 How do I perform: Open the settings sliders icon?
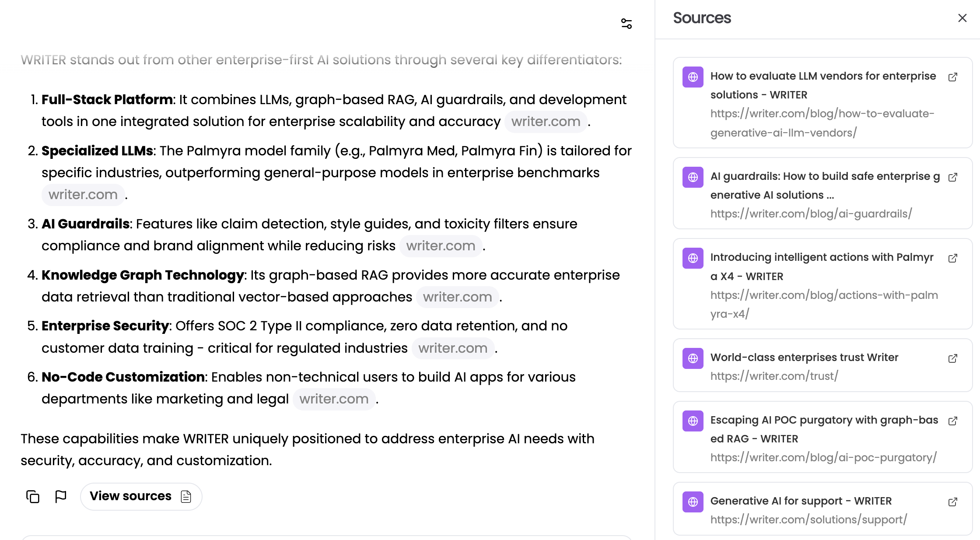[x=626, y=24]
